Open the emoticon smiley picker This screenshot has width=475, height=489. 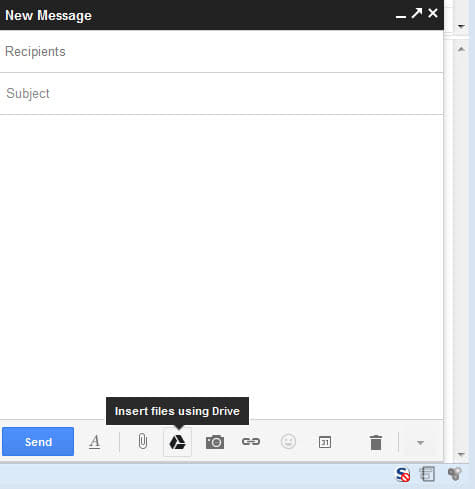click(x=288, y=442)
